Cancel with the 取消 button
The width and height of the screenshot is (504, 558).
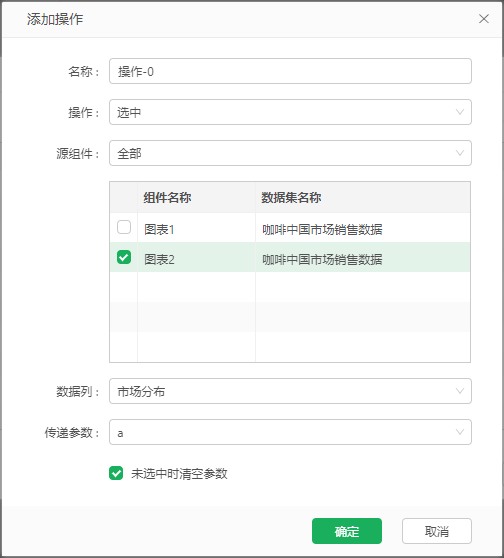click(437, 531)
